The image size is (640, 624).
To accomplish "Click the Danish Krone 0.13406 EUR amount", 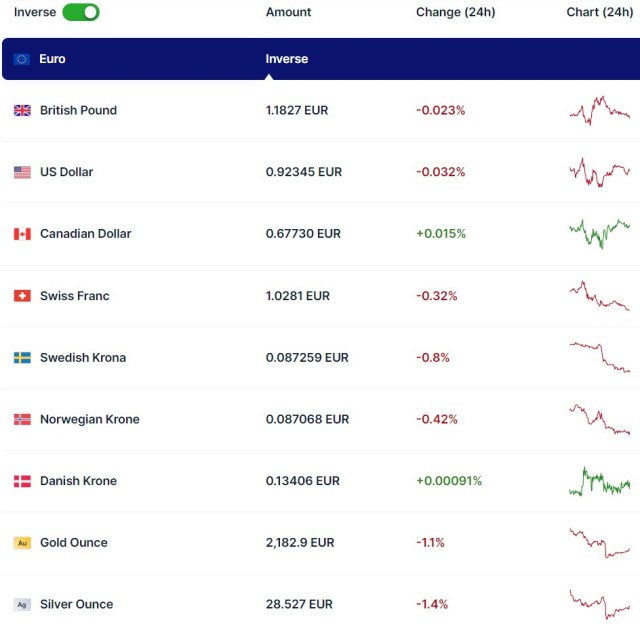I will (x=302, y=481).
